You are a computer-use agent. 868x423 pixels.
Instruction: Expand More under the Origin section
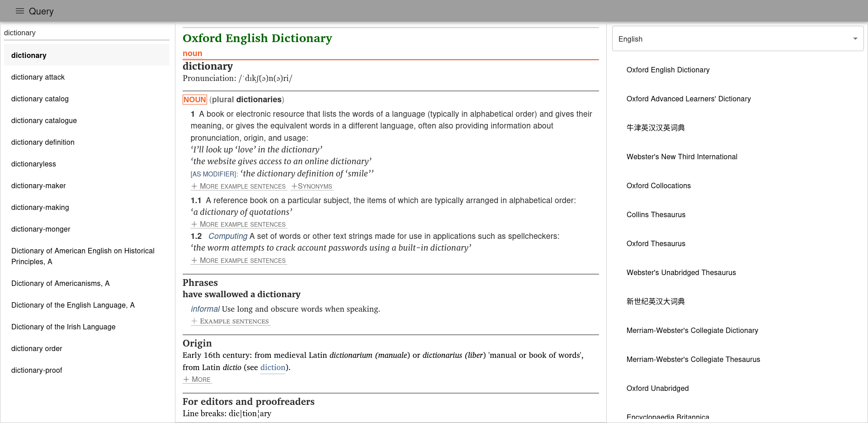point(197,380)
